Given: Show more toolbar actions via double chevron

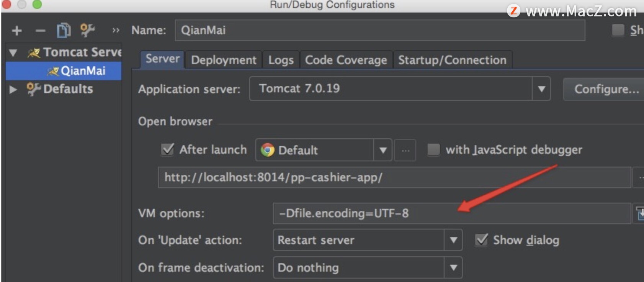Looking at the screenshot, I should coord(116,30).
